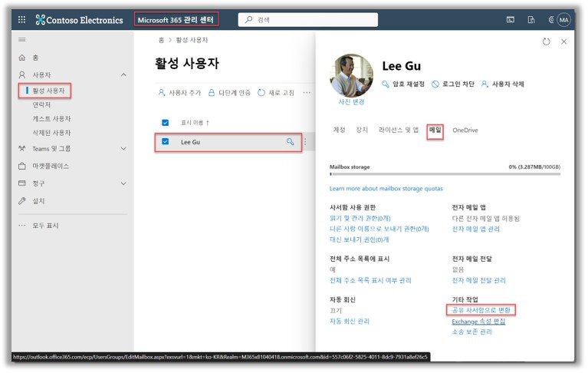
Task: Close the Lee Gu details panel
Action: pyautogui.click(x=563, y=41)
